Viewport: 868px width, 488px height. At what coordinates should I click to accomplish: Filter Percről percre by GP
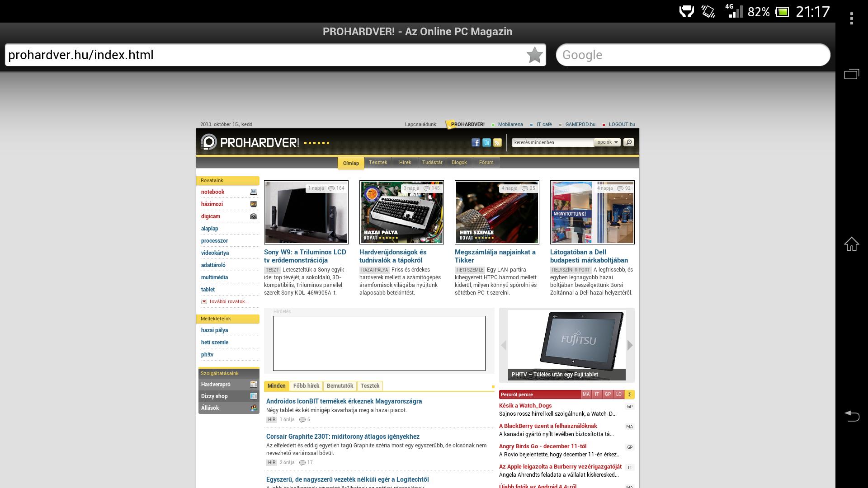click(608, 394)
